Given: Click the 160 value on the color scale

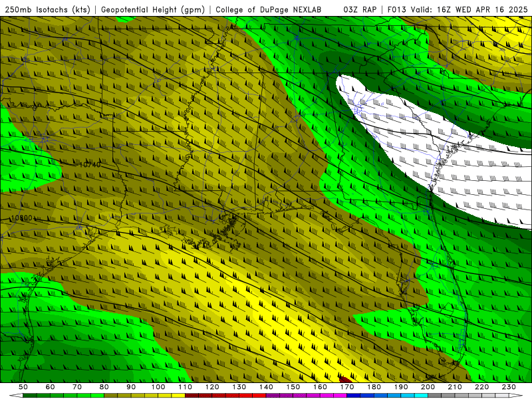Looking at the screenshot, I should click(x=320, y=387).
